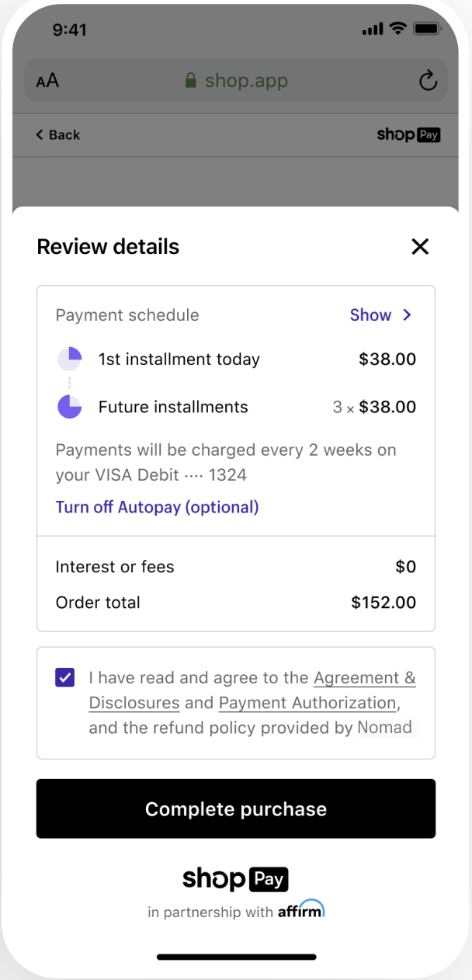Viewport: 472px width, 980px height.
Task: Tap the home indicator bar
Action: (x=236, y=957)
